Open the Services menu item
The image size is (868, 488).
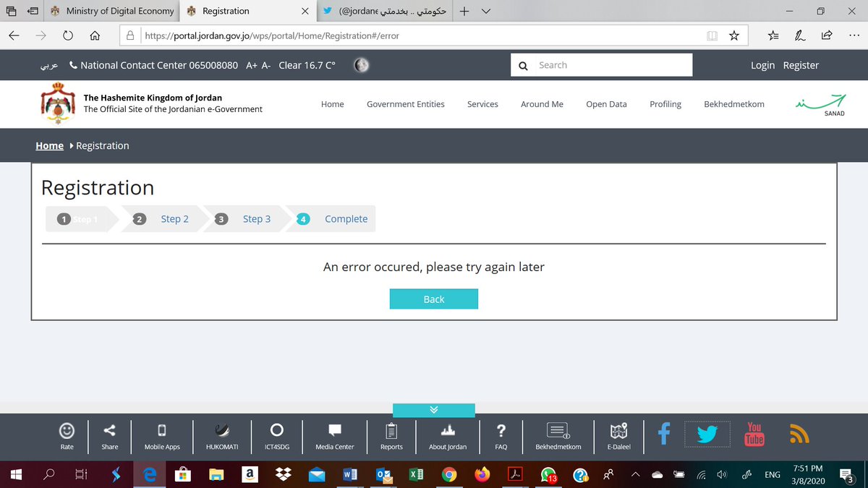click(x=482, y=104)
